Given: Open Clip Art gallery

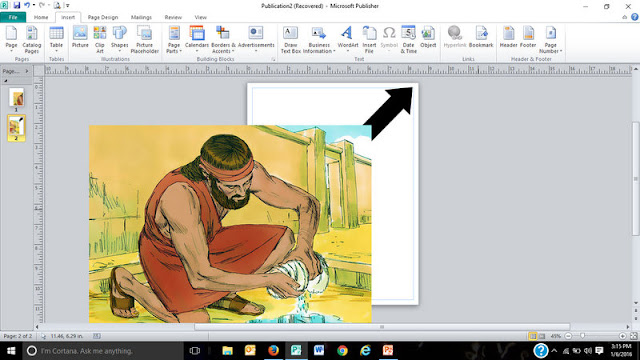Looking at the screenshot, I should (x=100, y=39).
